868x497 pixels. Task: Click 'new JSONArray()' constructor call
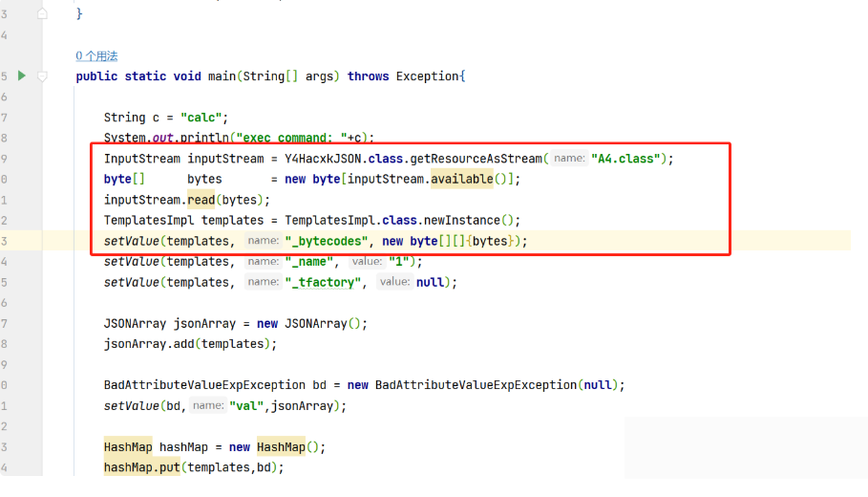(x=308, y=324)
